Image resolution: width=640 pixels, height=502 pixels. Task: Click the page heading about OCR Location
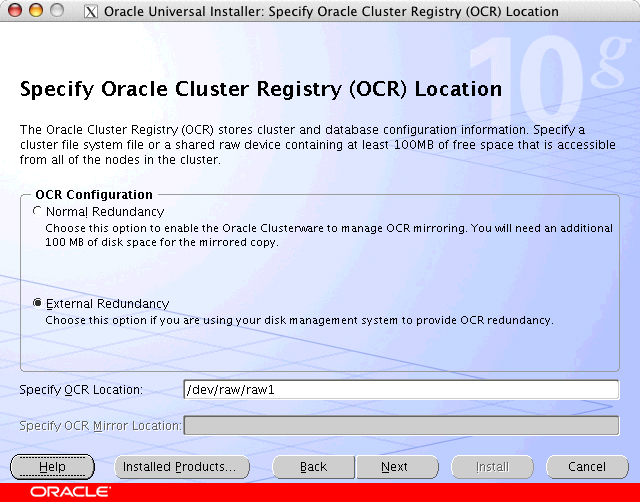tap(260, 89)
